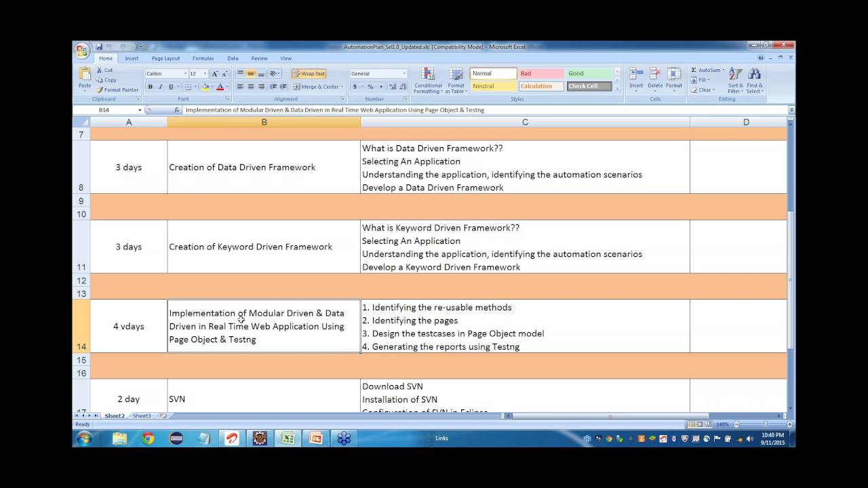Activate the Format Painter tool
Image resolution: width=868 pixels, height=488 pixels.
(117, 89)
